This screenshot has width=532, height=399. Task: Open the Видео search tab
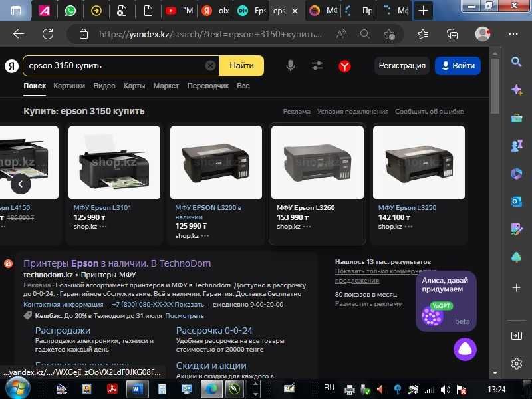coord(104,86)
